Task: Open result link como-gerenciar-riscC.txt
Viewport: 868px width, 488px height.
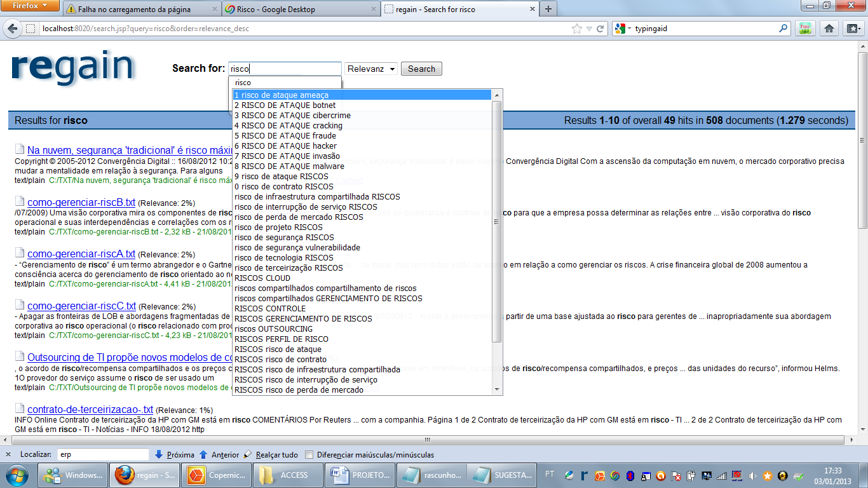Action: [x=81, y=305]
